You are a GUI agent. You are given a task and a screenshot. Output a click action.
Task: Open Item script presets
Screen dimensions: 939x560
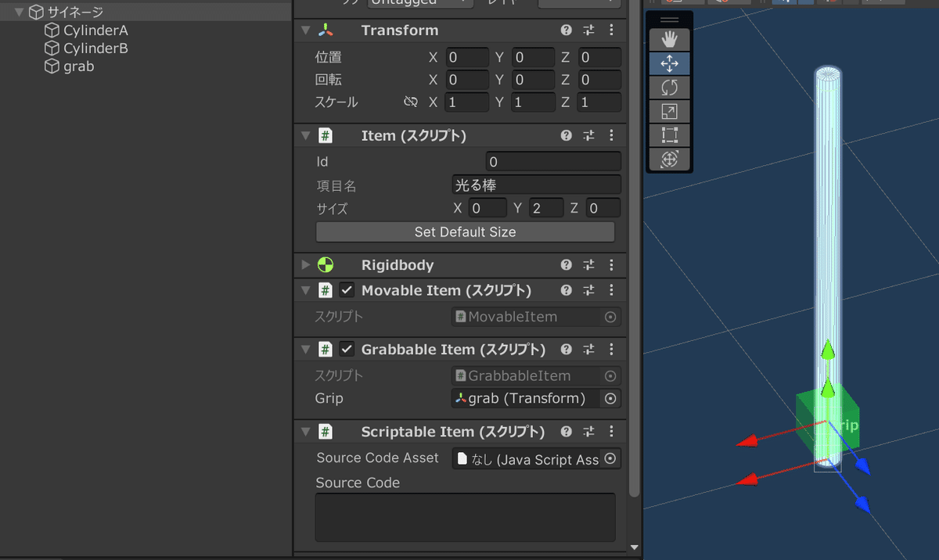click(589, 135)
